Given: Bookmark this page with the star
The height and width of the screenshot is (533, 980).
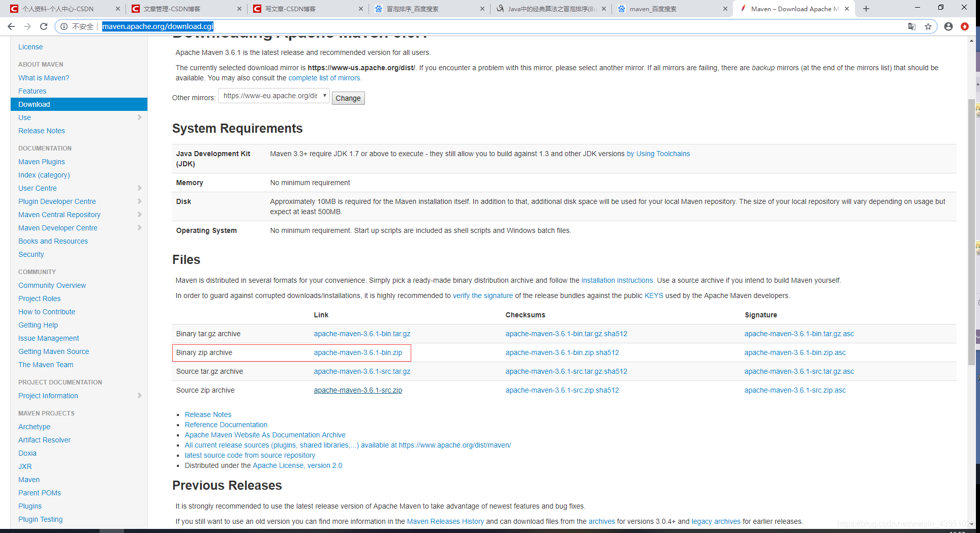Looking at the screenshot, I should [x=928, y=26].
